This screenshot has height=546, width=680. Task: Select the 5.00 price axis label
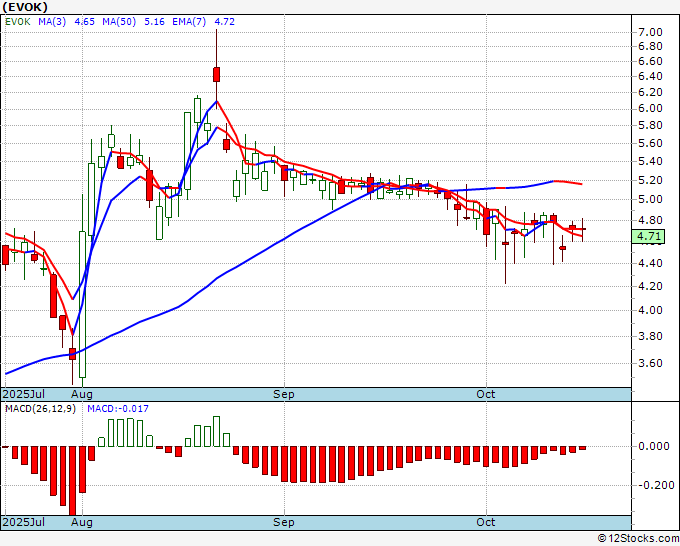coord(650,199)
